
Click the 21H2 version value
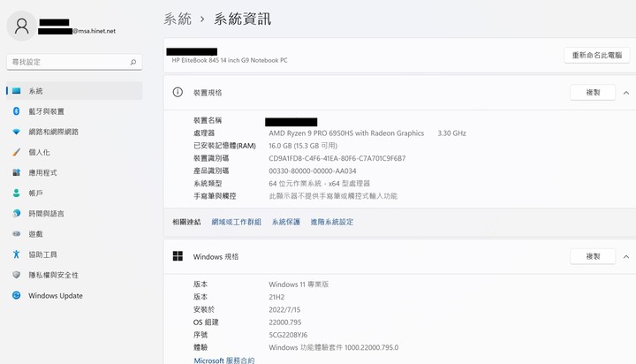tap(276, 297)
